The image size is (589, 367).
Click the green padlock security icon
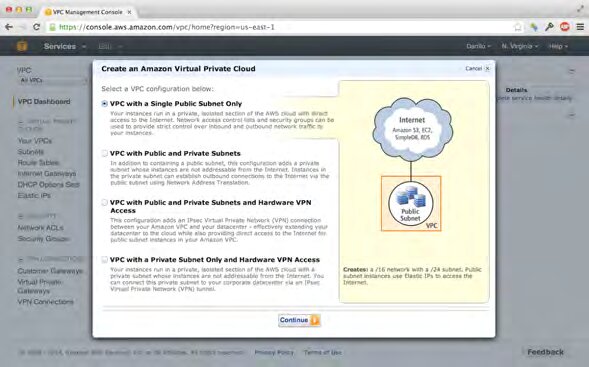(53, 27)
